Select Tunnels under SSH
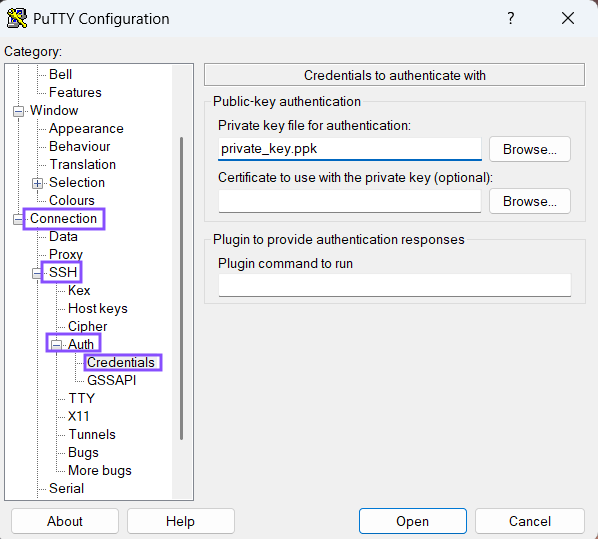The height and width of the screenshot is (539, 598). [92, 434]
